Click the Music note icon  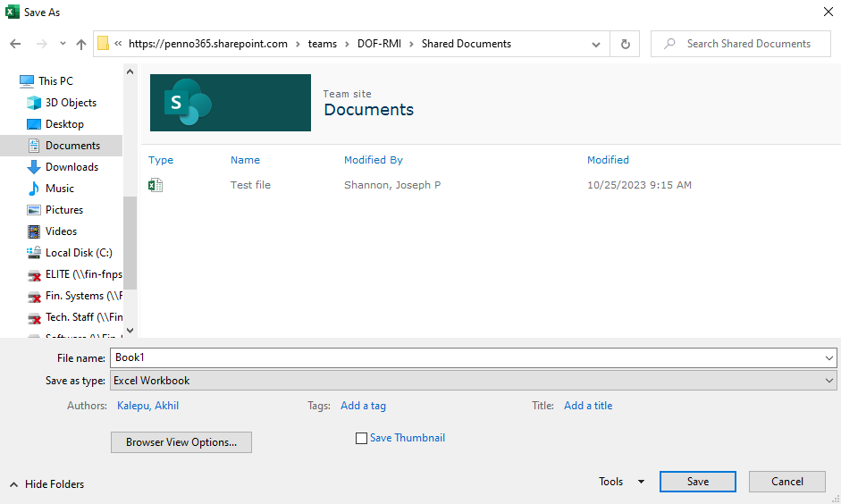point(34,189)
